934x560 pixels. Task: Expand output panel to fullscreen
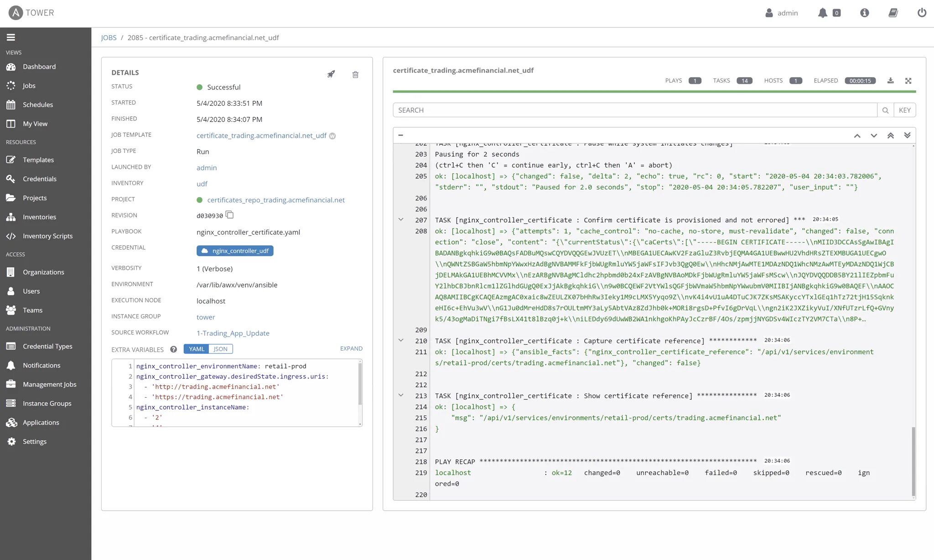(908, 81)
